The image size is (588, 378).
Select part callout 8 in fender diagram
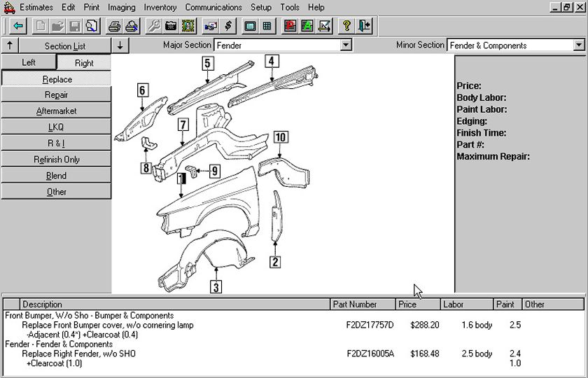(146, 167)
